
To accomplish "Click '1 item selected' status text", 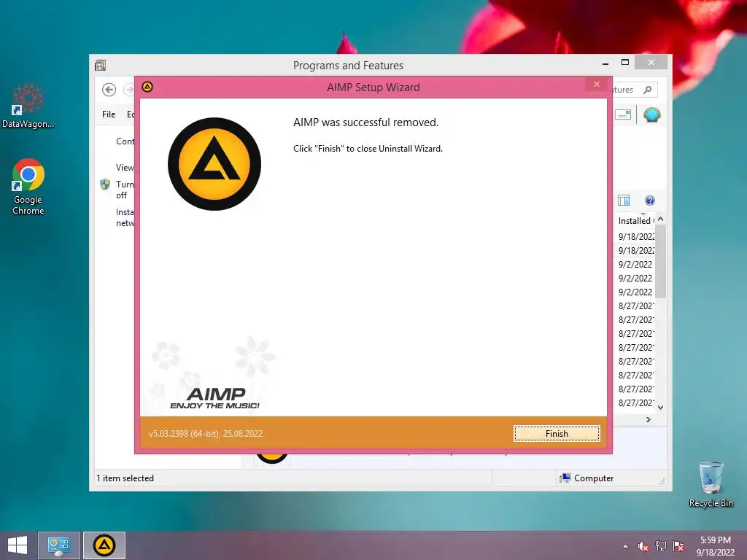I will pos(125,478).
